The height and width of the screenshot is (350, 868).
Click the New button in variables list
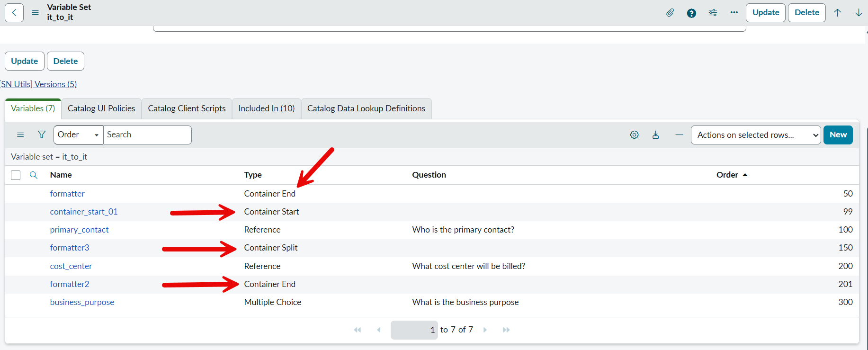click(x=838, y=135)
